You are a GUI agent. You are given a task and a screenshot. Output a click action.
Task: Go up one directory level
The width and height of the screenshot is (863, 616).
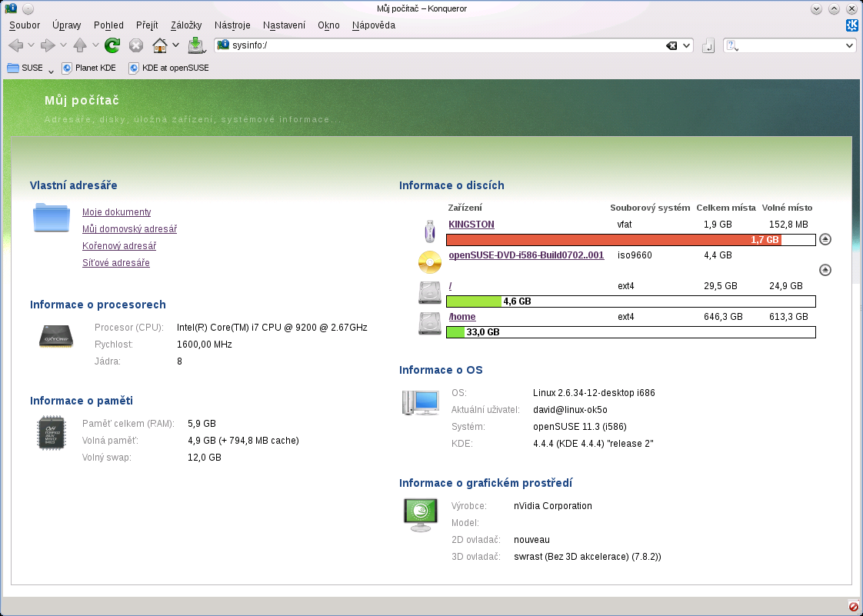80,45
